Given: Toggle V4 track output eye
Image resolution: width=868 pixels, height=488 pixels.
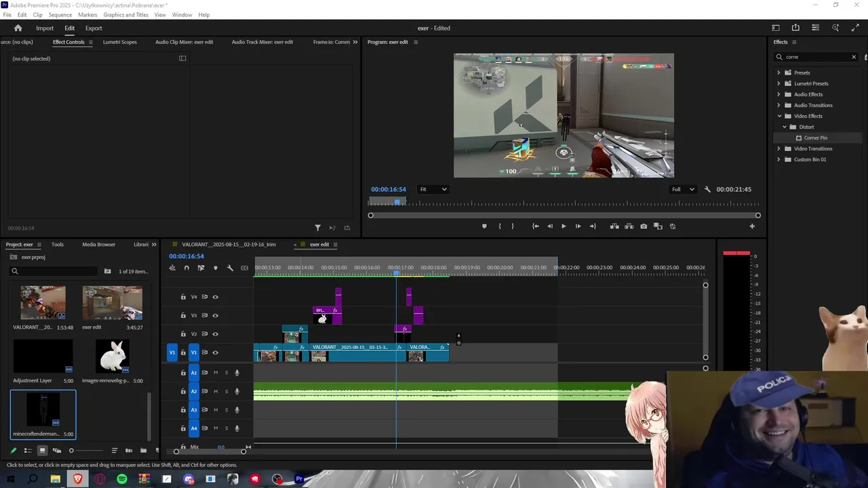Looking at the screenshot, I should coord(216,297).
